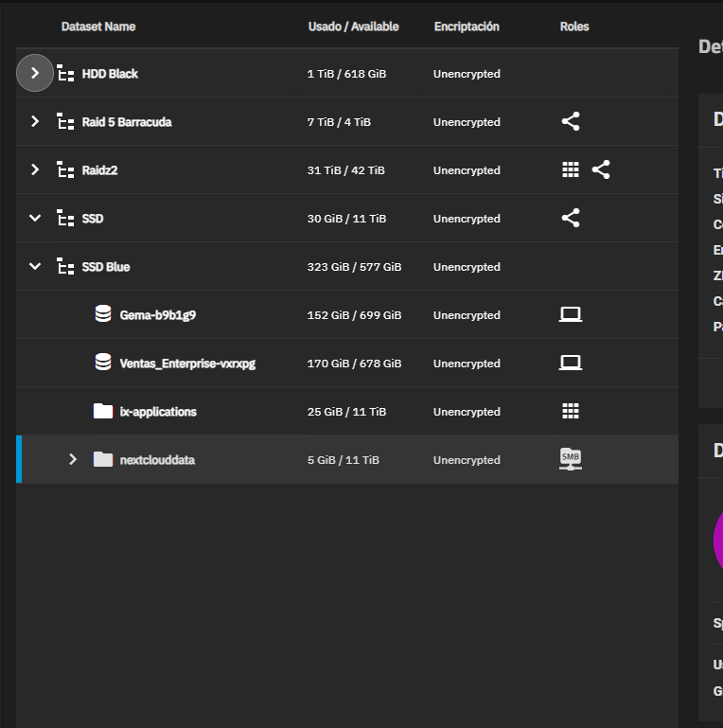Select the nextclouddata dataset name
Screen dimensions: 723x728
click(157, 460)
